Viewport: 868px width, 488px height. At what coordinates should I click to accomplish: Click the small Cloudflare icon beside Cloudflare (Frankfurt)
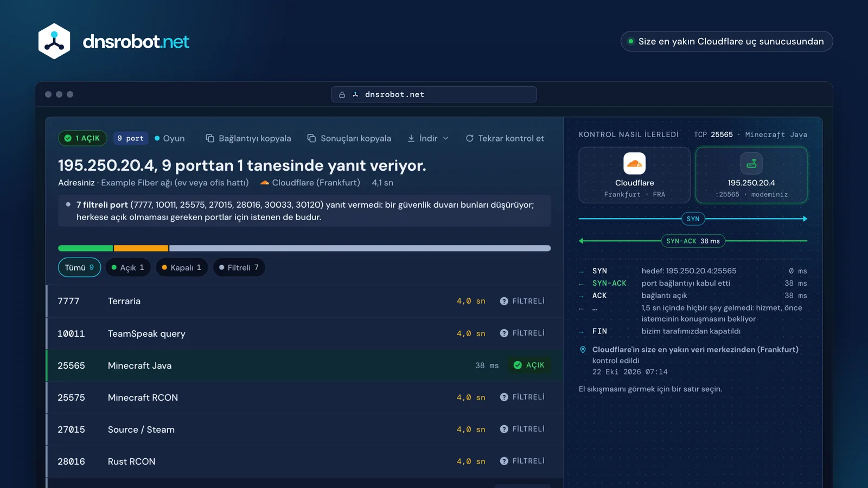point(265,183)
